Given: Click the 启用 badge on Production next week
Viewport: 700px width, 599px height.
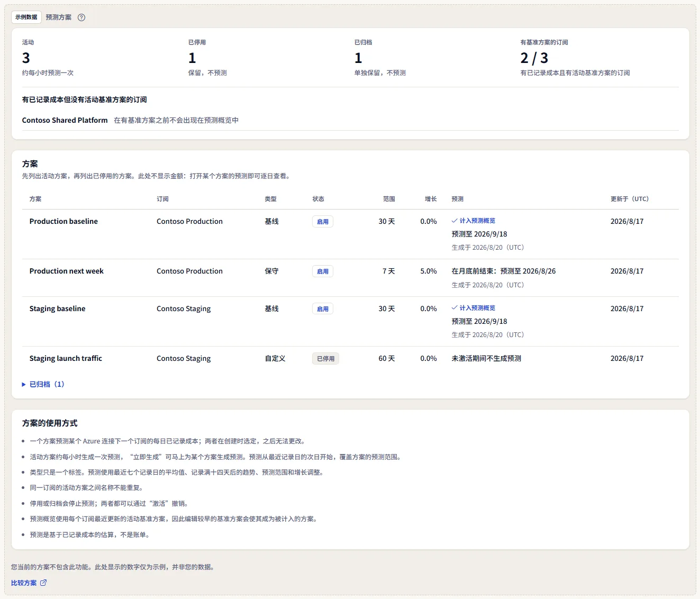Looking at the screenshot, I should coord(323,271).
